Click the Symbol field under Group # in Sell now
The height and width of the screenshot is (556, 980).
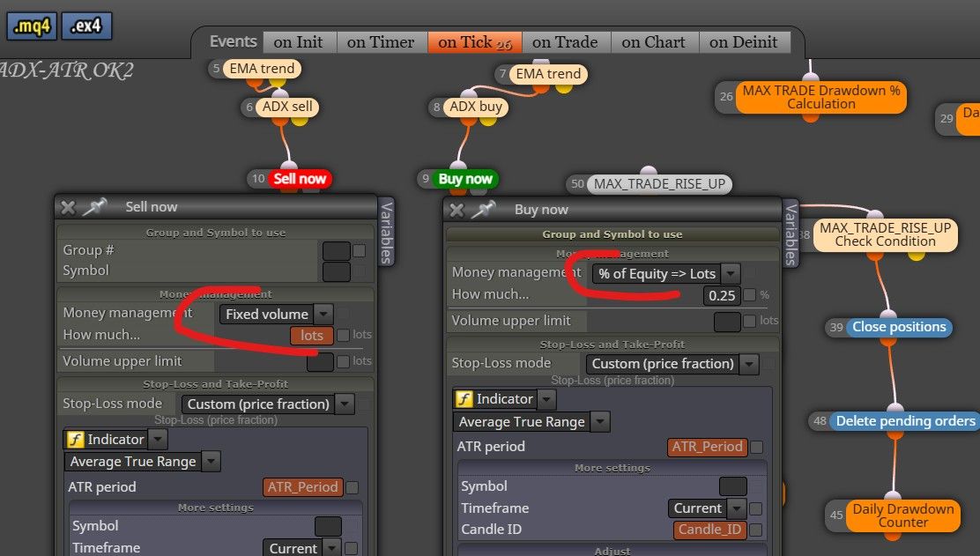337,271
